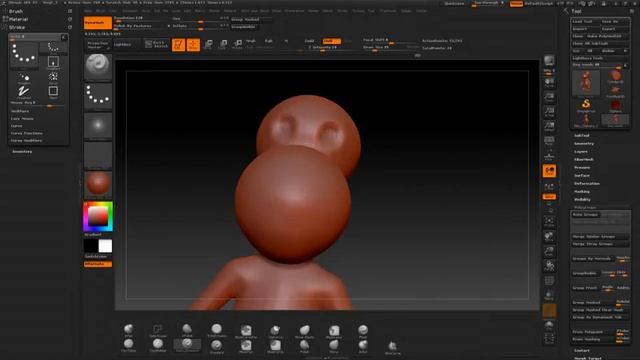
Task: Select the ClayTubes brush in bottom shelf
Action: coord(129,345)
